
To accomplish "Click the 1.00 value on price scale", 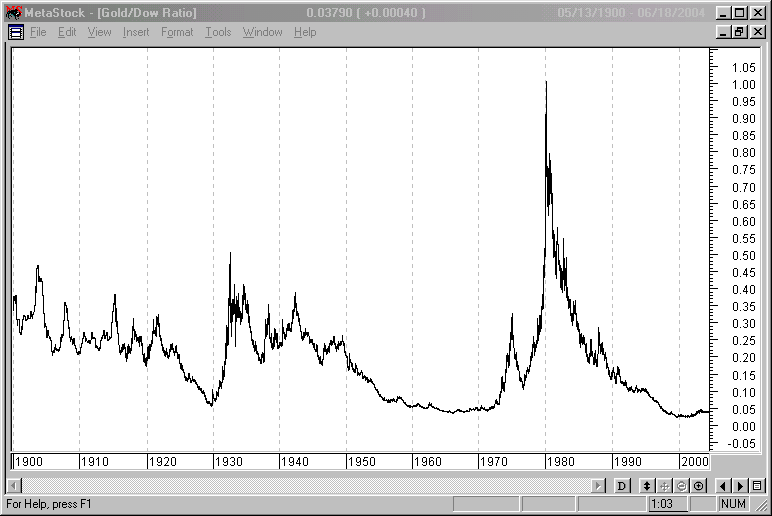I will click(x=743, y=85).
